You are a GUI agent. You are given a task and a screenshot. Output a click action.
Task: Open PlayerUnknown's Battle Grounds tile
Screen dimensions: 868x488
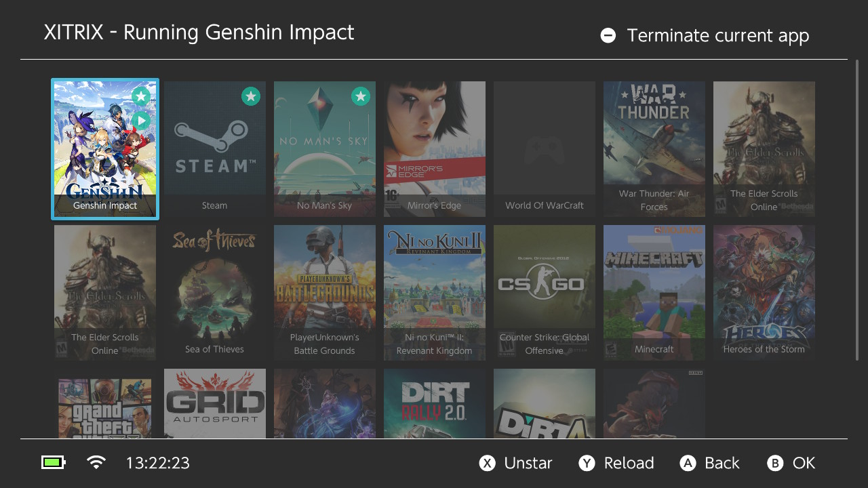[325, 293]
